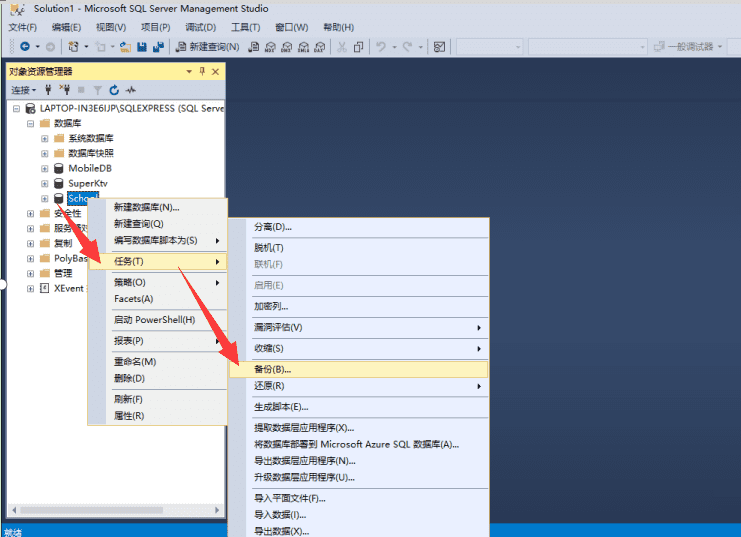Viewport: 741px width, 537px height.
Task: Click the Undo arrow icon
Action: point(381,46)
